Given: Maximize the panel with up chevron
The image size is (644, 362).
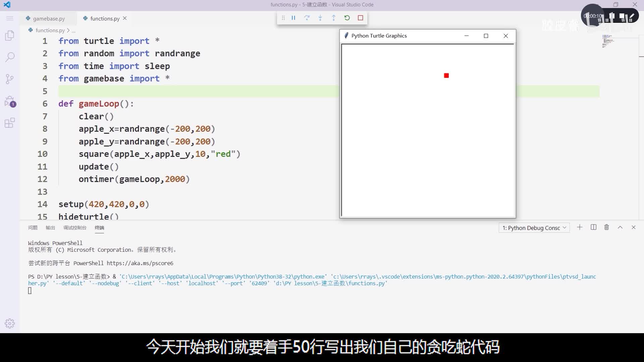Looking at the screenshot, I should [620, 227].
